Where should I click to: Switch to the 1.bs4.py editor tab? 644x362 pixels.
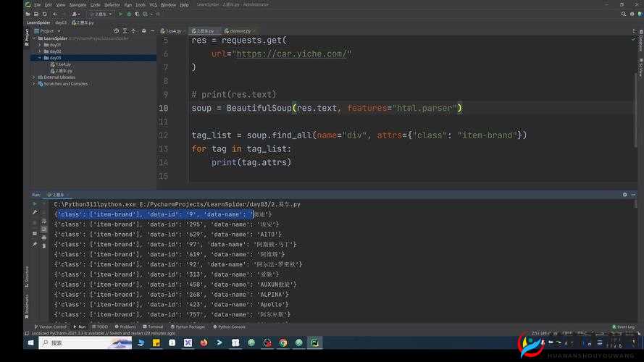click(172, 31)
